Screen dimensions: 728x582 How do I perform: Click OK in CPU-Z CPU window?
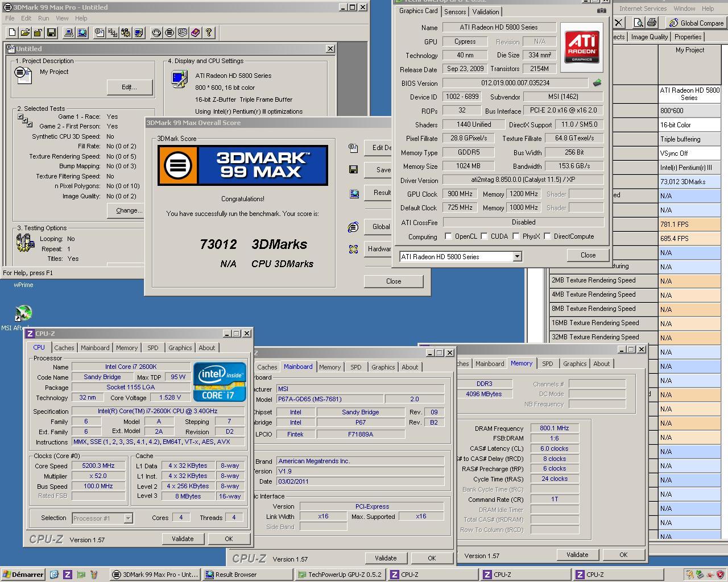(x=229, y=539)
